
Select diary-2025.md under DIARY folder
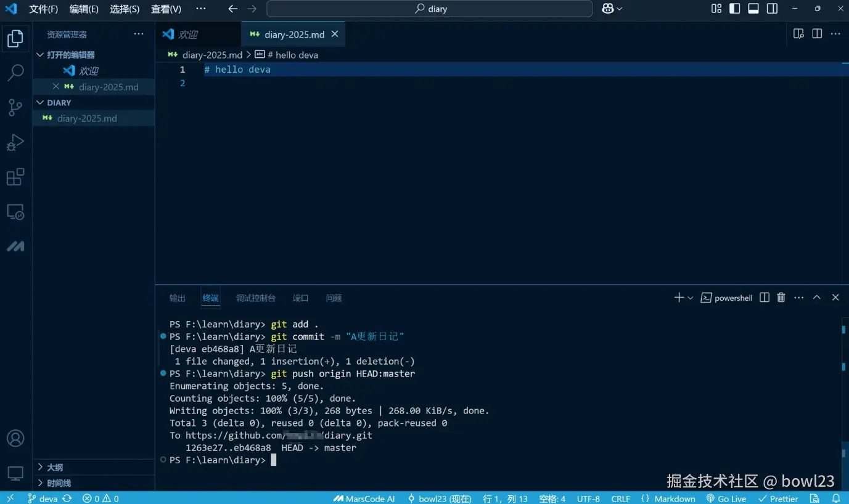[x=94, y=118]
